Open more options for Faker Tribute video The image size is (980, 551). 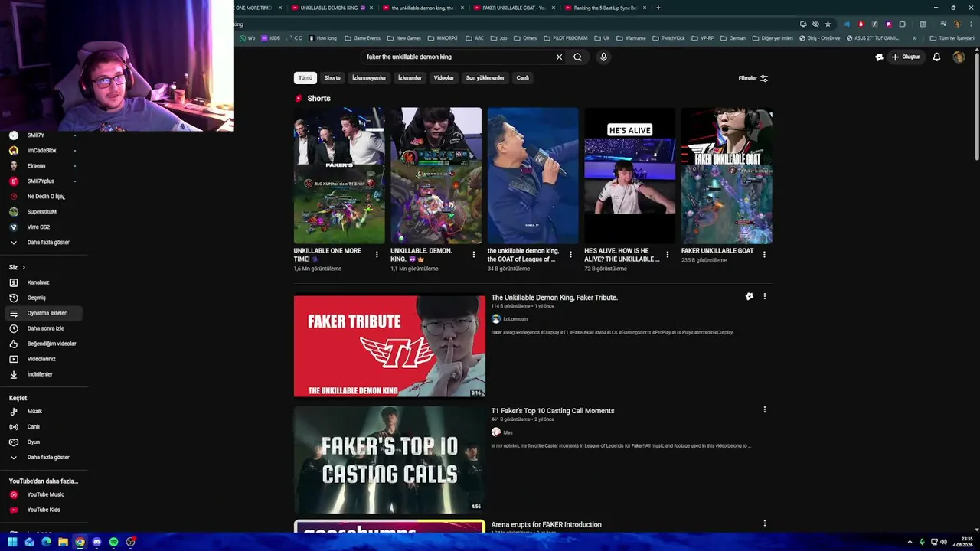[764, 296]
